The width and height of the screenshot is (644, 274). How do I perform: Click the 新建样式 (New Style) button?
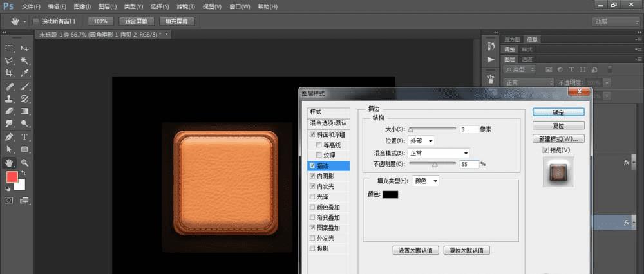[558, 138]
